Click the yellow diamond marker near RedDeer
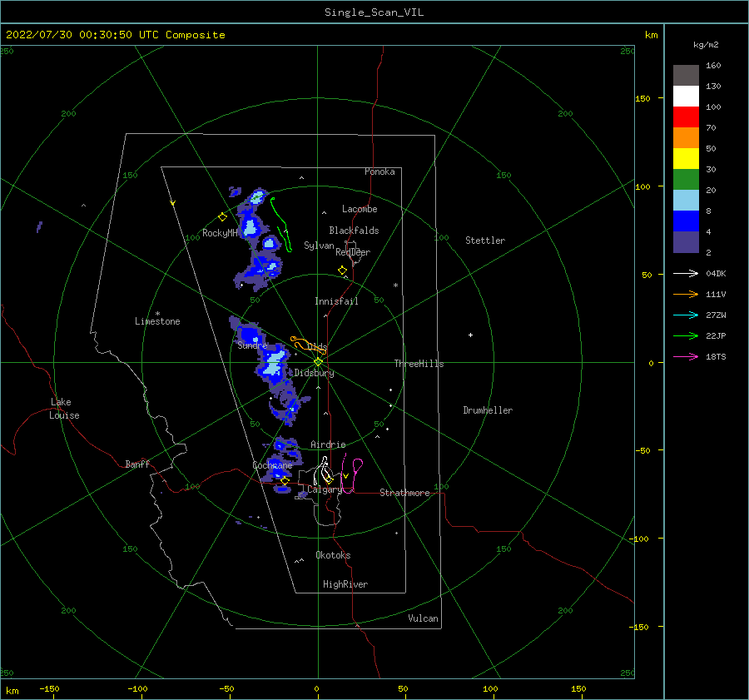749x700 pixels. click(342, 271)
